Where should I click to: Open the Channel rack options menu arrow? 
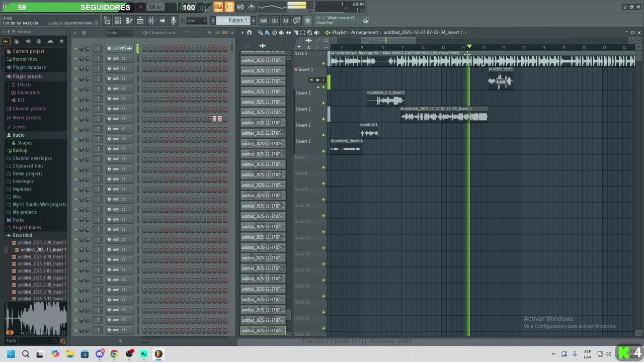75,33
